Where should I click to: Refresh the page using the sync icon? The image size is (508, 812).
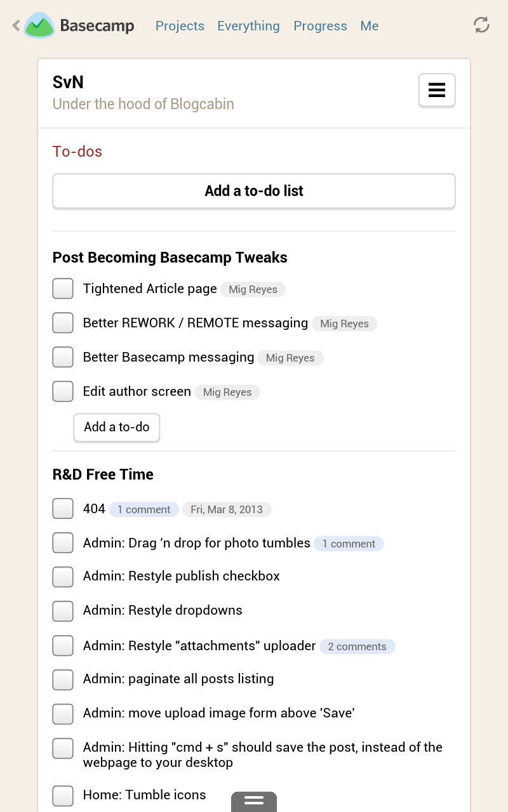(481, 25)
